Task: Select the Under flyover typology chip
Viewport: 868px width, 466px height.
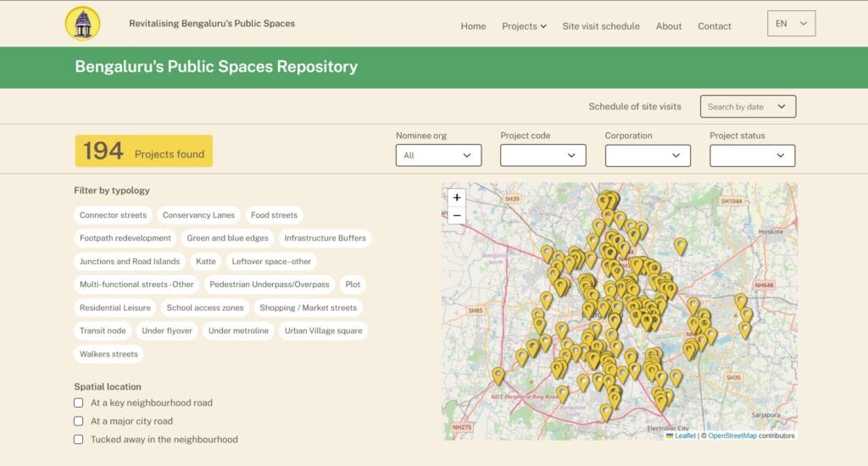Action: pos(169,331)
